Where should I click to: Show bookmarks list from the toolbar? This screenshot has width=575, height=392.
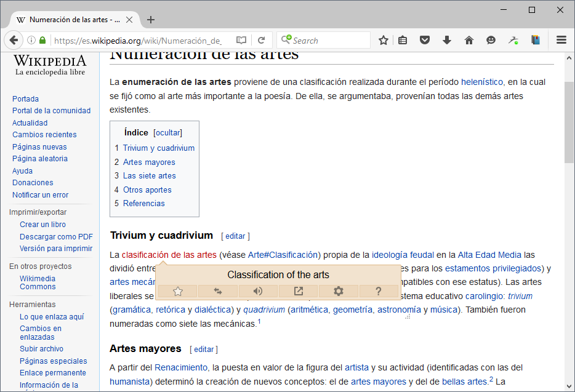coord(403,40)
